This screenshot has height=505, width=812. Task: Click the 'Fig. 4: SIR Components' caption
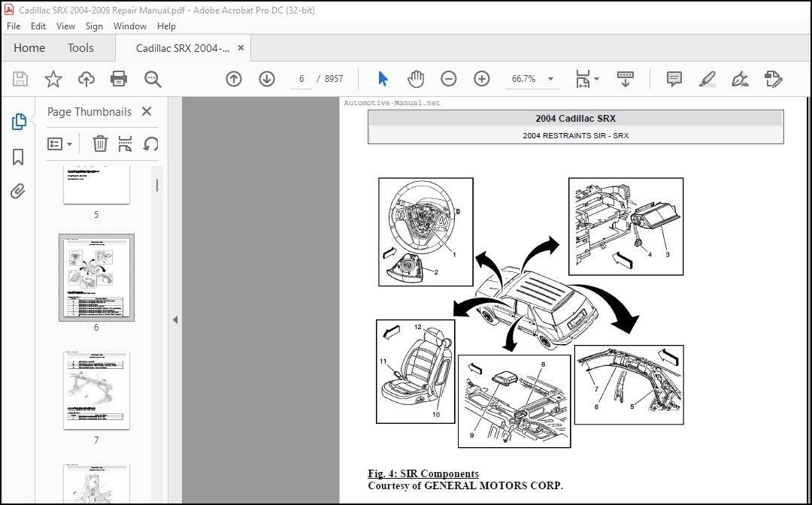423,473
